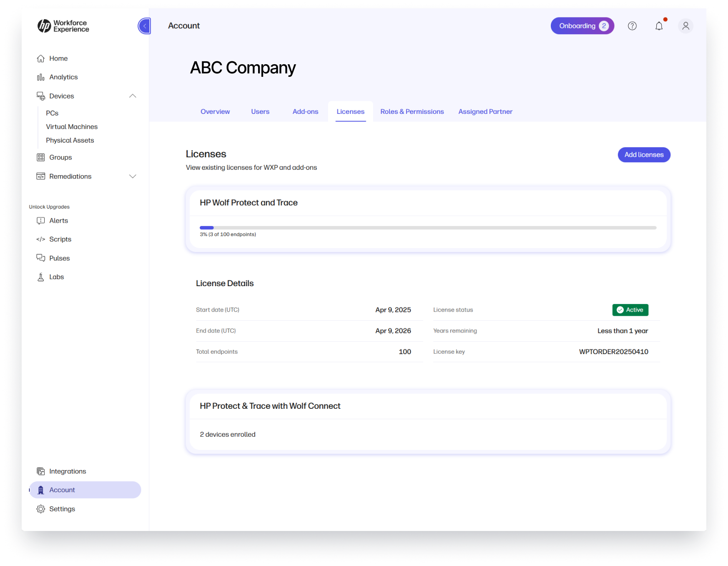Click the endpoints usage progress bar

pos(428,228)
